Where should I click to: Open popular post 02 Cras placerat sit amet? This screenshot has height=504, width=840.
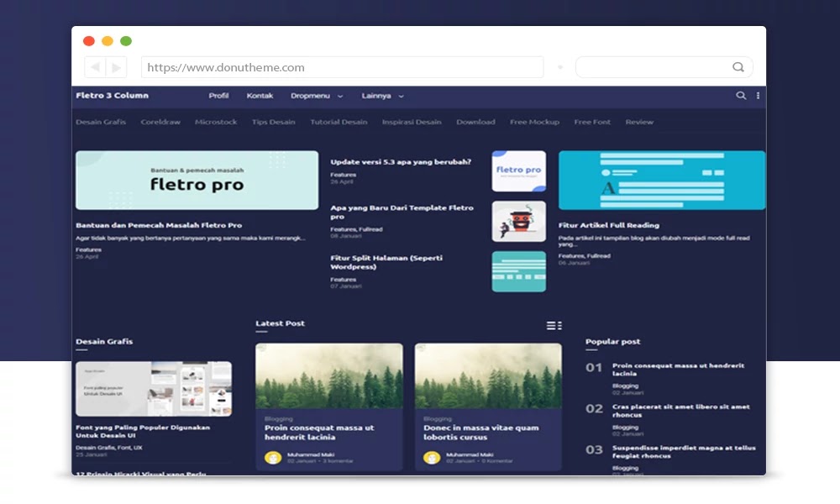point(681,410)
